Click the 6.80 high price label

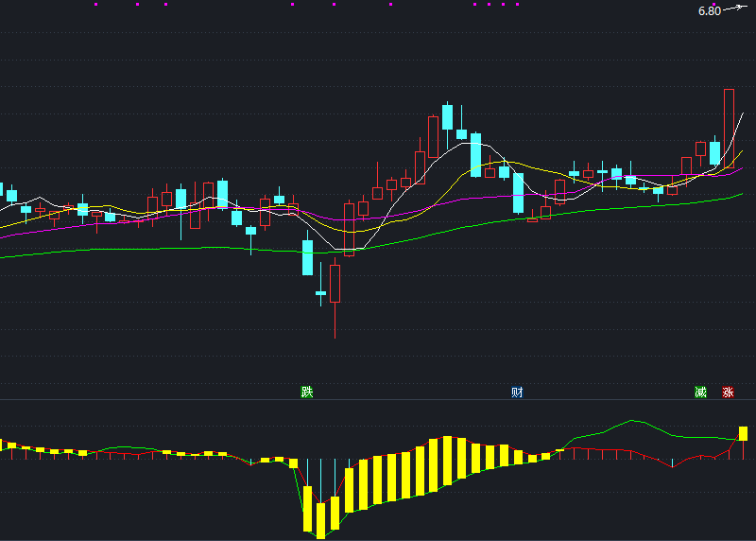(710, 11)
